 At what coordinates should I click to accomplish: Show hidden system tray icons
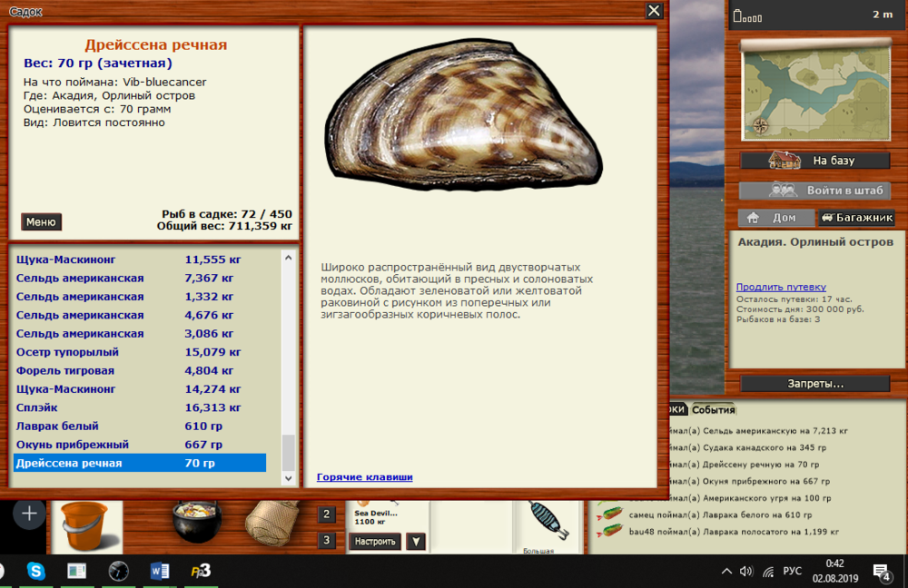pyautogui.click(x=725, y=571)
